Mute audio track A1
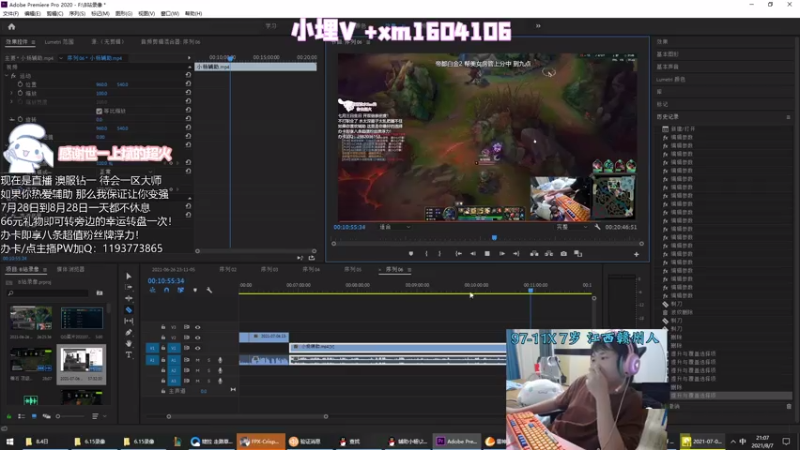This screenshot has height=450, width=800. click(x=197, y=360)
